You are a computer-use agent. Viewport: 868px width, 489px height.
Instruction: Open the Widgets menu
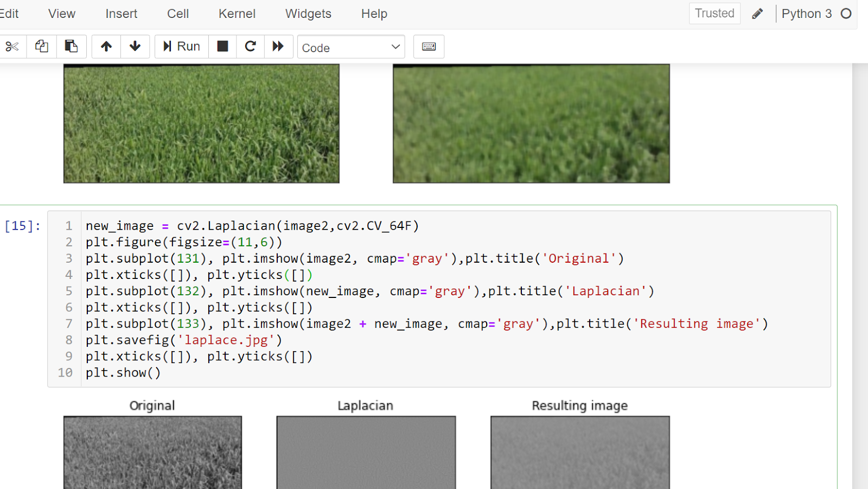(x=308, y=14)
